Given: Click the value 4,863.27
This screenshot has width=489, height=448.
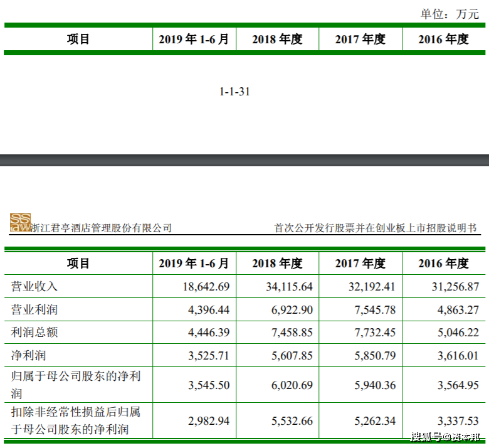Looking at the screenshot, I should point(458,310).
